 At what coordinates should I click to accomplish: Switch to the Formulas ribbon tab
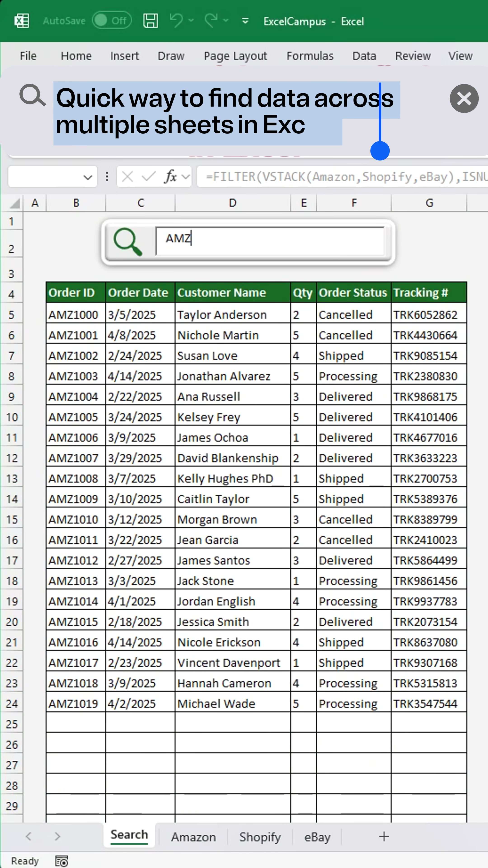pos(310,56)
